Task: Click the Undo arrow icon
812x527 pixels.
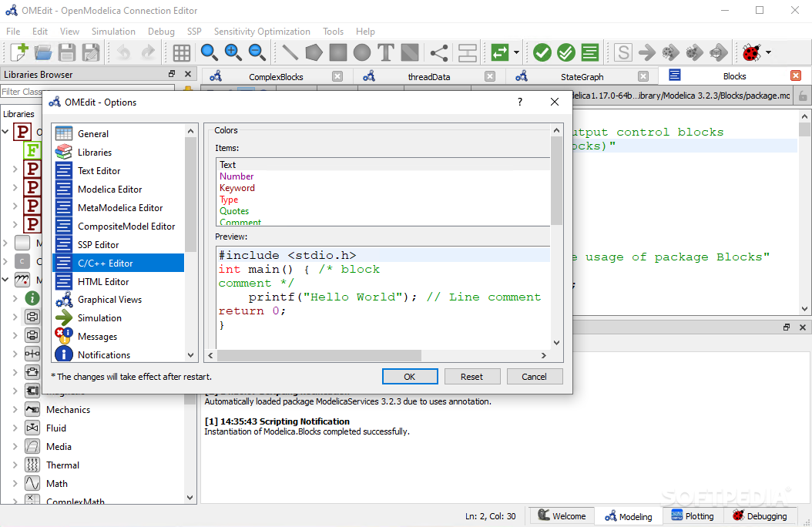Action: point(123,52)
